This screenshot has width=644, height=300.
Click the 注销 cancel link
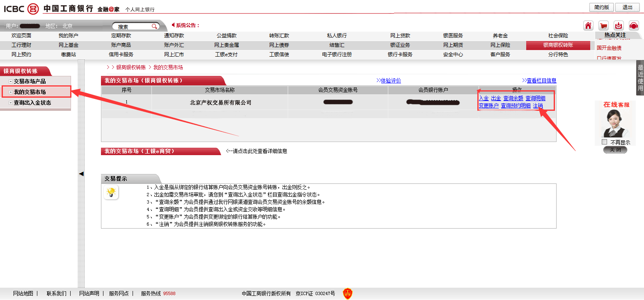point(538,106)
